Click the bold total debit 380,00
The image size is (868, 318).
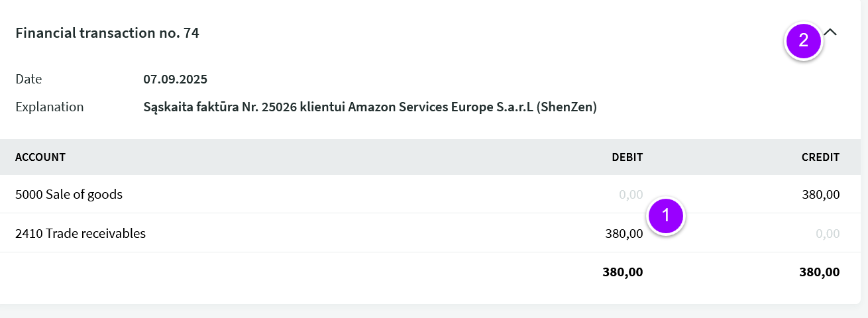(x=623, y=272)
